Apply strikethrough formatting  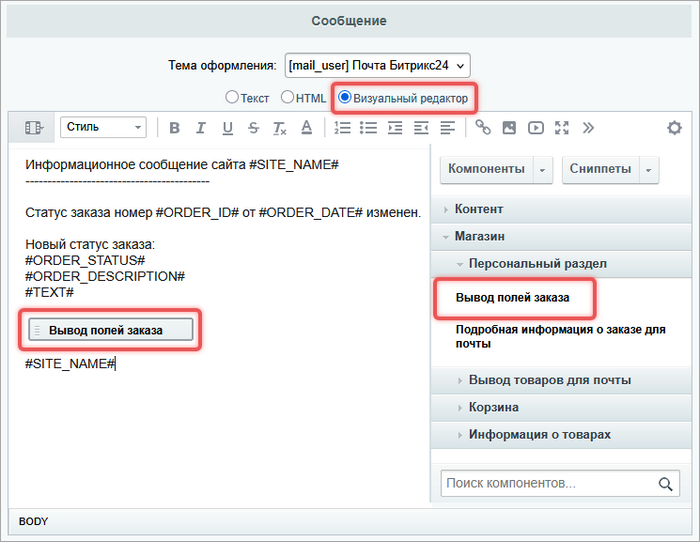click(253, 128)
